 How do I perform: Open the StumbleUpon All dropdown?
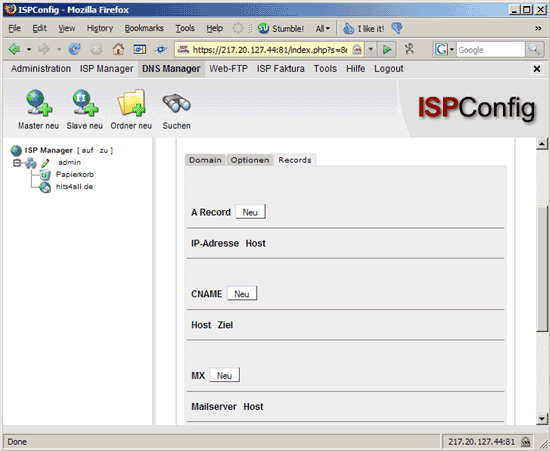coord(323,29)
